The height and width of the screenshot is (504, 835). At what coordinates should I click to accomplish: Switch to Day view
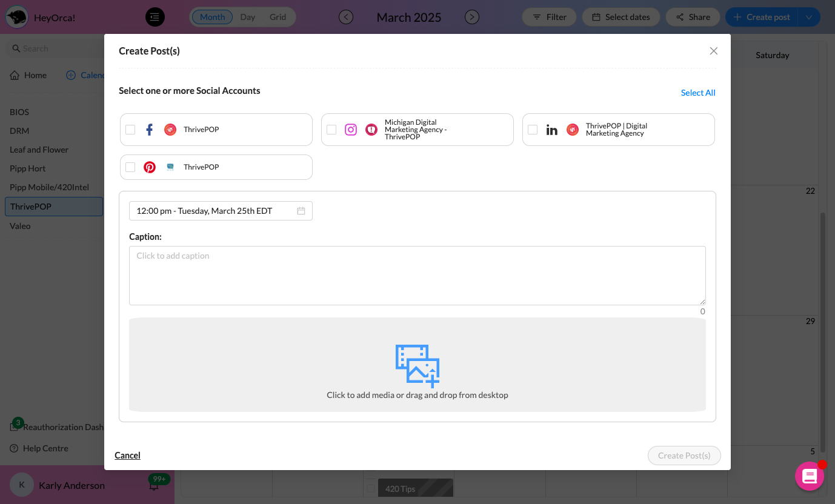(248, 17)
